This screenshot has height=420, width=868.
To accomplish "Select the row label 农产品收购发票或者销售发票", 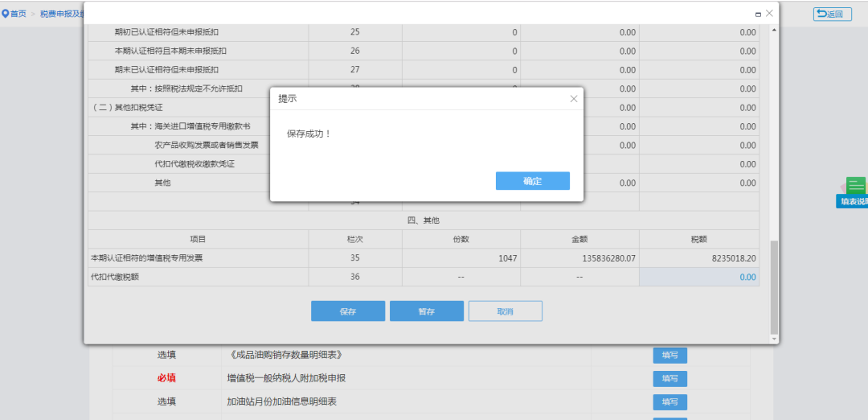I will tap(207, 145).
